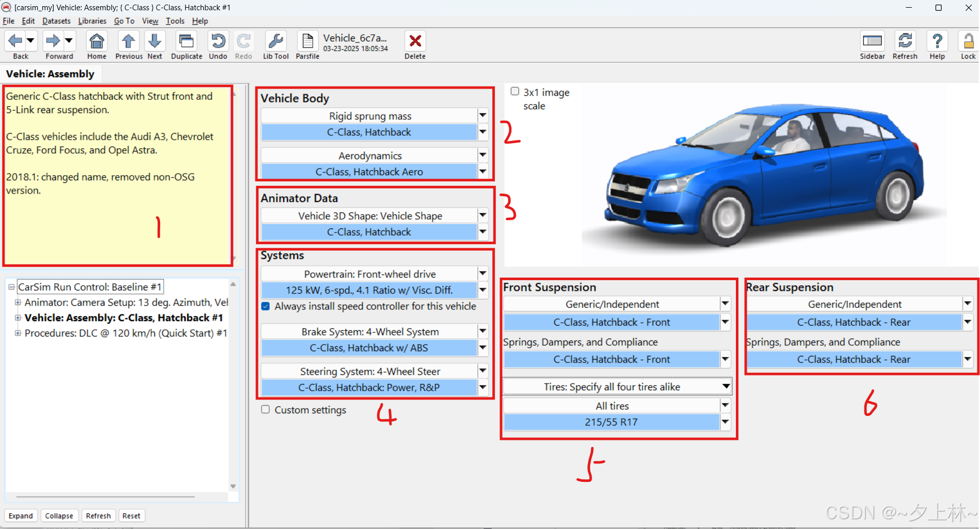Open Powertrain: Front-wheel drive dropdown
The width and height of the screenshot is (980, 529).
pos(483,274)
